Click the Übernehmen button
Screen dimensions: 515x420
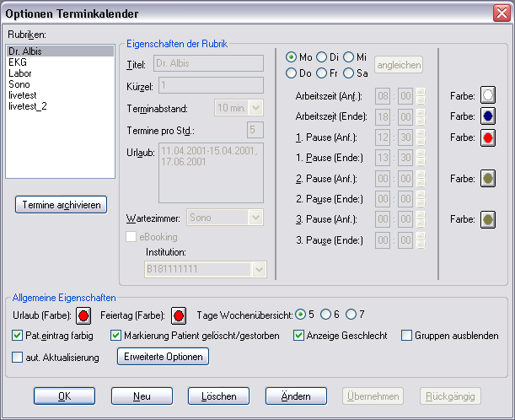(373, 396)
